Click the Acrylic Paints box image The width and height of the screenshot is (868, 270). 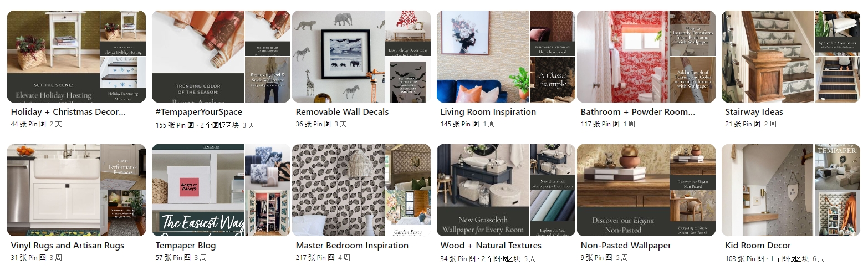(198, 190)
